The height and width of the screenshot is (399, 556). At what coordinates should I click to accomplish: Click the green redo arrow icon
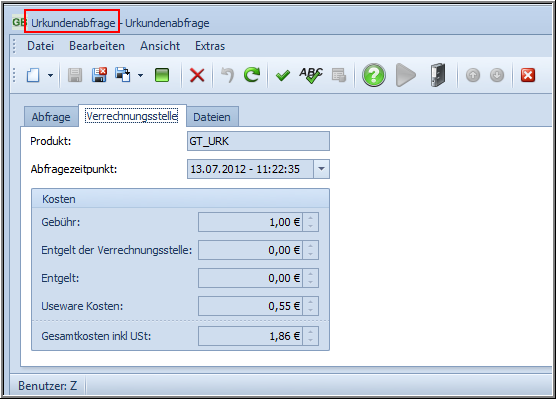[x=252, y=75]
